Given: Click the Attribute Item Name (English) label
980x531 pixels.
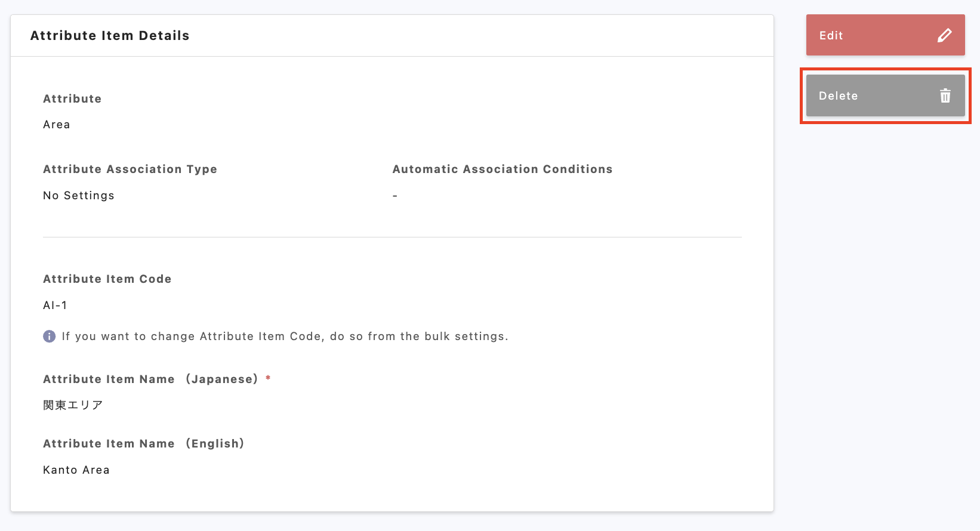Looking at the screenshot, I should pyautogui.click(x=144, y=444).
